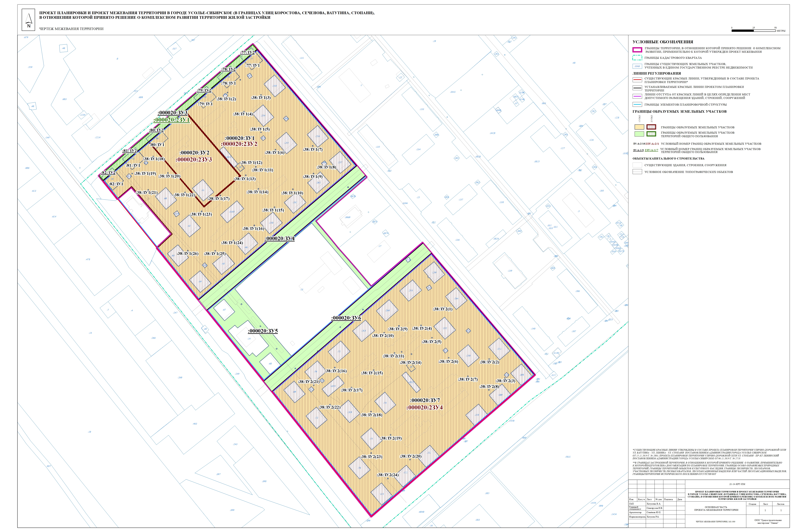Click the 'Нормоконтроль' role cell in the title block
The image size is (794, 532).
coord(637,517)
